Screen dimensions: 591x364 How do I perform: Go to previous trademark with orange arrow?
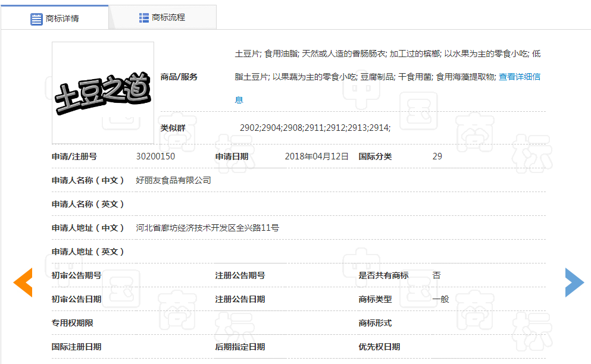pos(23,283)
